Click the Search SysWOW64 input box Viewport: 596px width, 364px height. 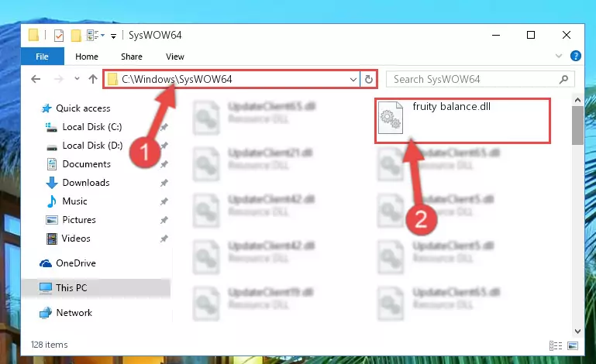pos(480,80)
